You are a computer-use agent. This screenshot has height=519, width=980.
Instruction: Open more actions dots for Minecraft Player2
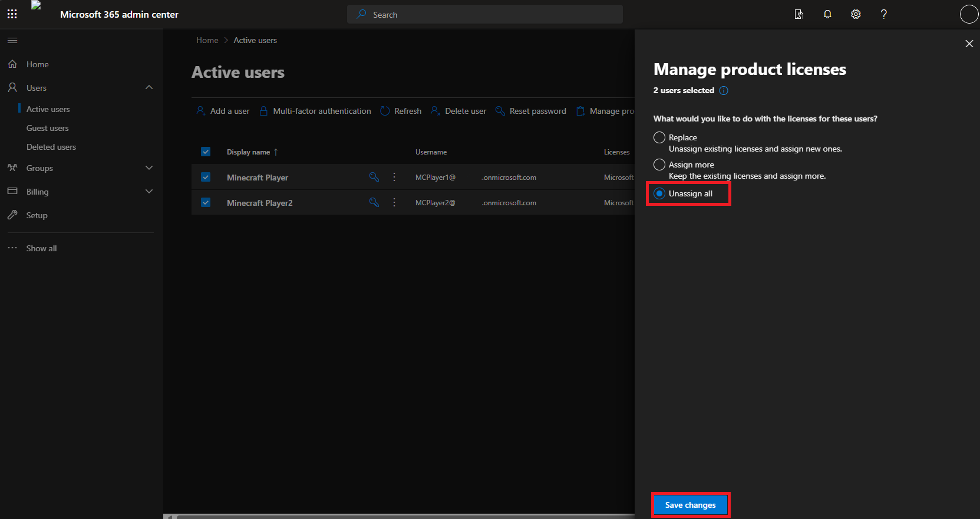(x=394, y=202)
